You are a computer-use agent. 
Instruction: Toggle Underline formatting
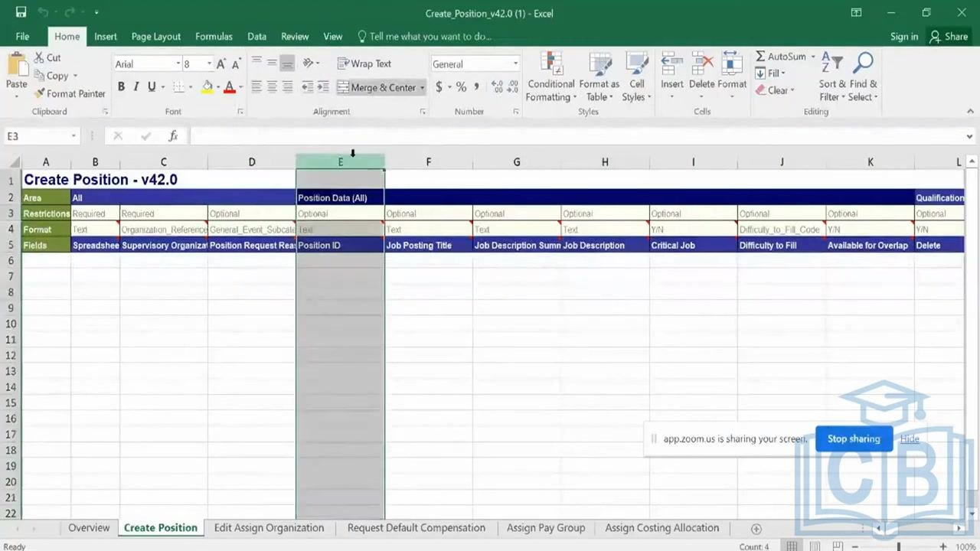tap(152, 87)
